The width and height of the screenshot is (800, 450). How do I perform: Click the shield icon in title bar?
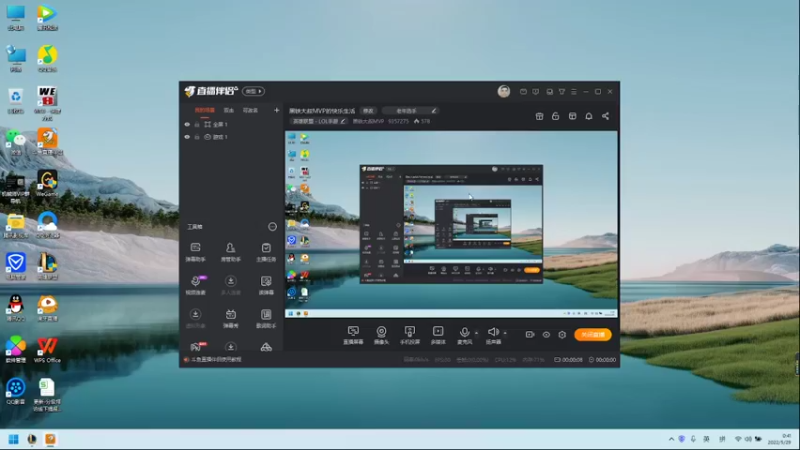(535, 92)
